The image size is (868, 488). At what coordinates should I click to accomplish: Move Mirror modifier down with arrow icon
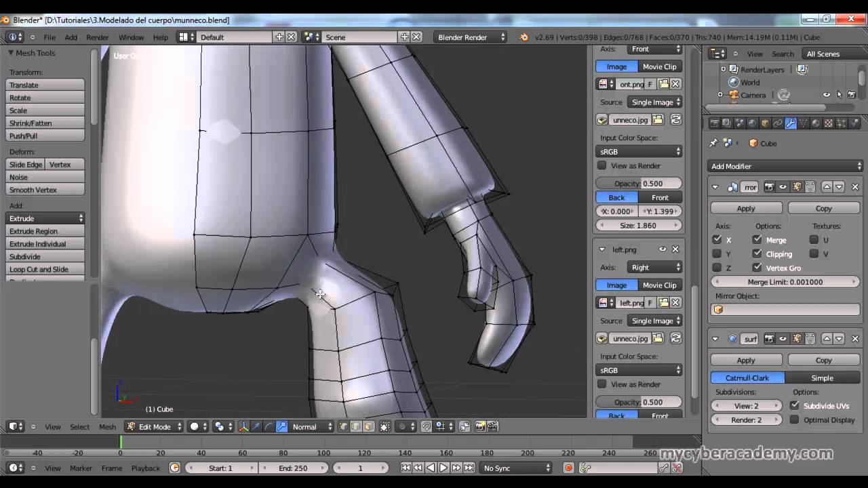(x=839, y=186)
